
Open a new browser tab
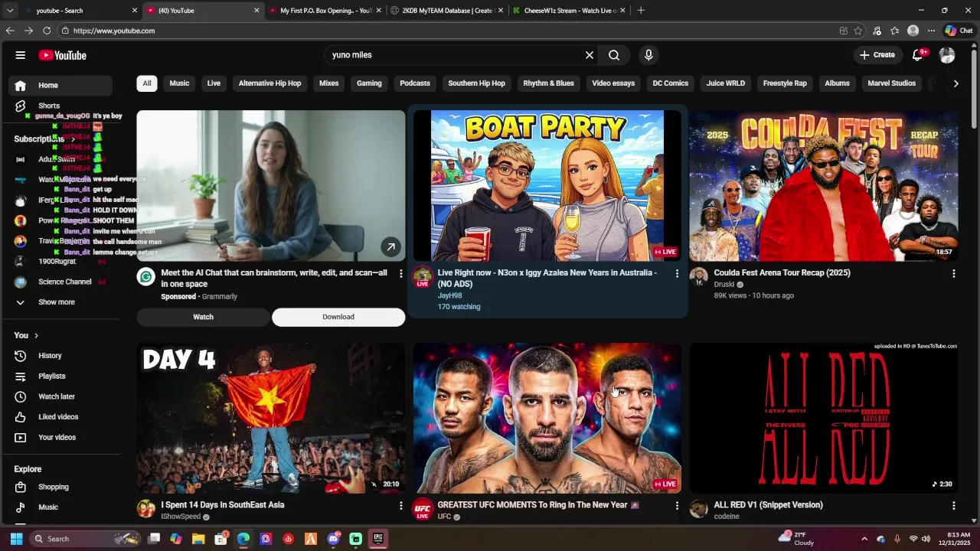coord(641,11)
